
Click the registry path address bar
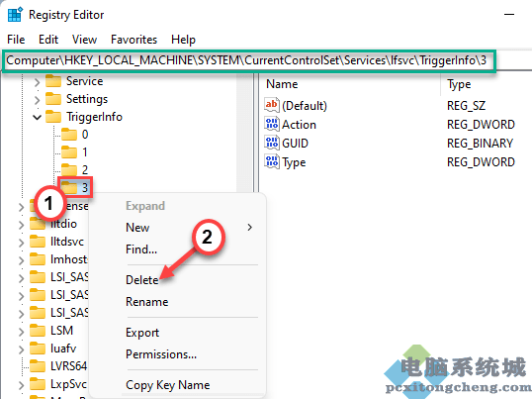pyautogui.click(x=249, y=60)
